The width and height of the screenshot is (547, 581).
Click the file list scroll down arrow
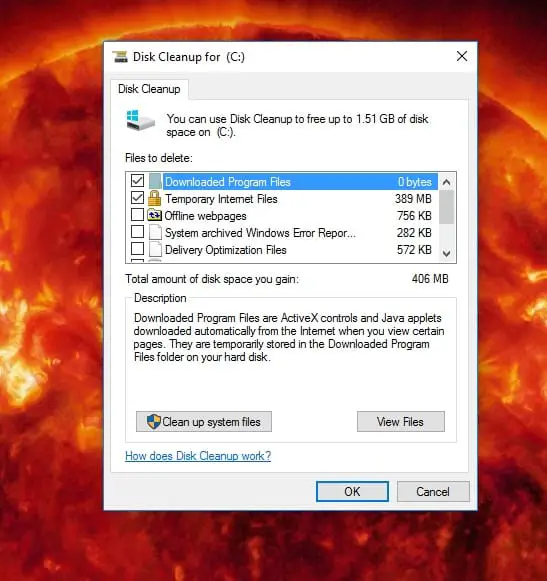pyautogui.click(x=447, y=253)
